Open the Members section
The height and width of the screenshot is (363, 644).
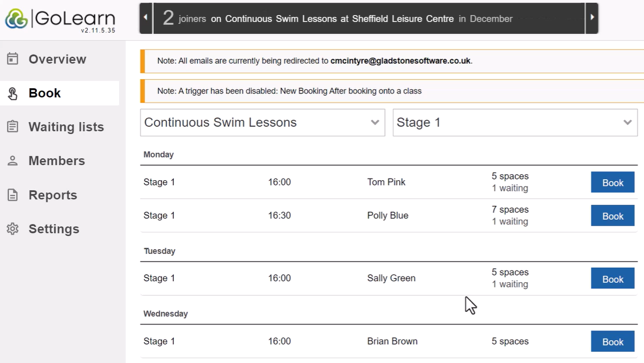coord(57,161)
